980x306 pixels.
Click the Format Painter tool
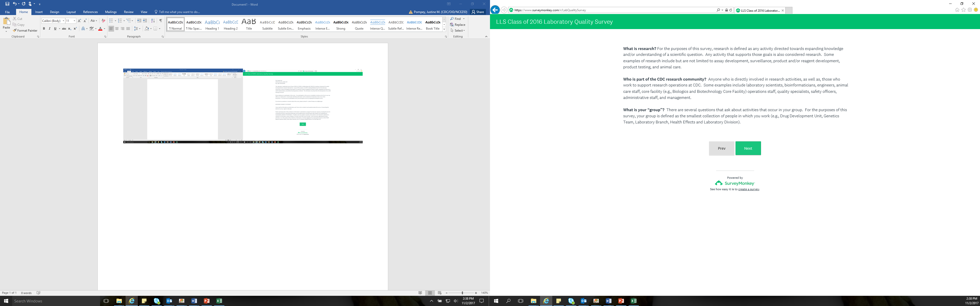(x=25, y=30)
